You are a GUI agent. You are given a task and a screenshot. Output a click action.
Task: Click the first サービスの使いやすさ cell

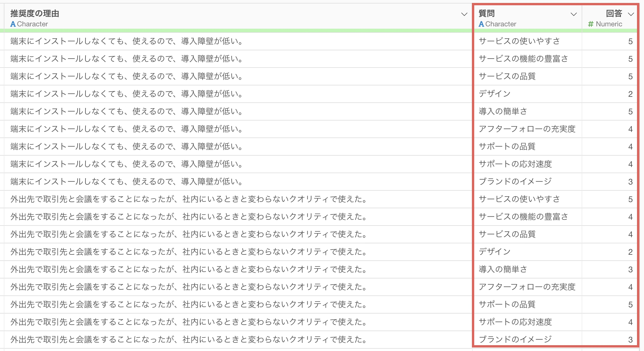tap(519, 41)
